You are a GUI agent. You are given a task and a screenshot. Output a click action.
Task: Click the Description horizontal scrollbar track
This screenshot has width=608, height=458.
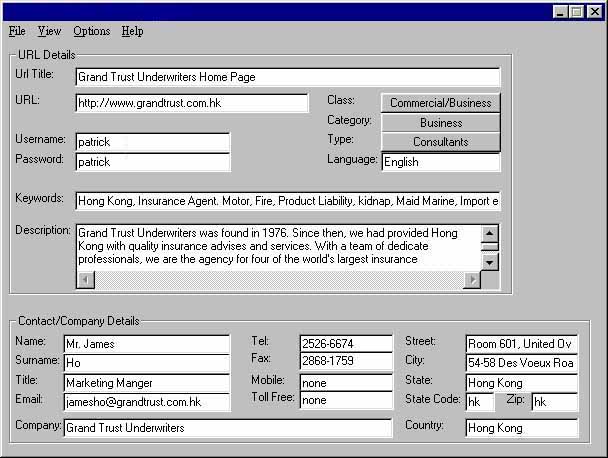278,280
